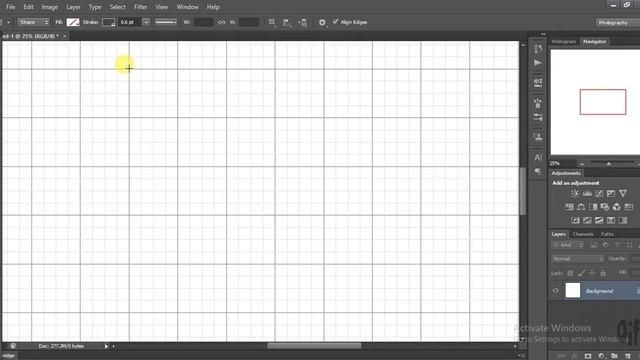Open the Shape tool mode dropdown
This screenshot has width=640, height=360.
[x=33, y=22]
